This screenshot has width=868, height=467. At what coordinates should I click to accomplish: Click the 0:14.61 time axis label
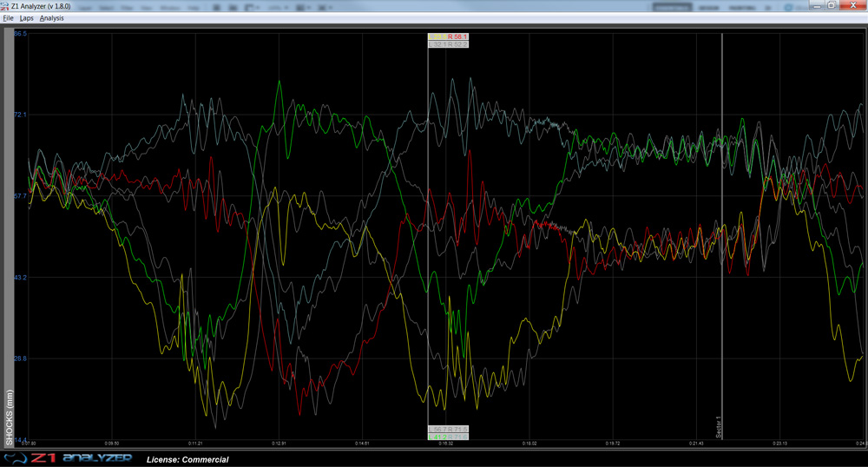362,444
